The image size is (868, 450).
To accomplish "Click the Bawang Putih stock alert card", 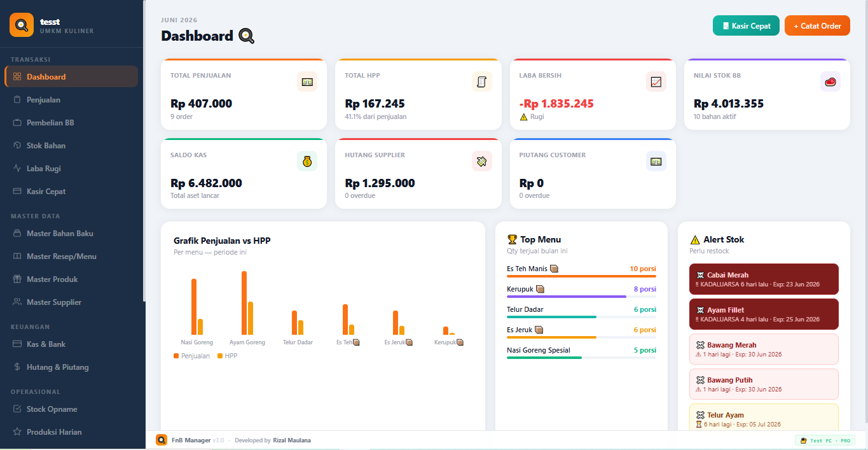I will (764, 384).
